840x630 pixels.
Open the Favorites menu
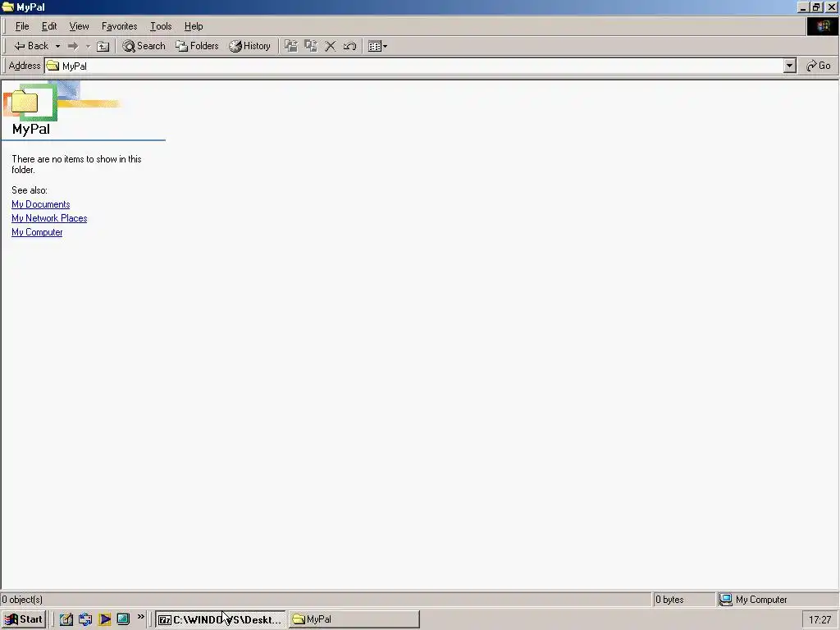pyautogui.click(x=120, y=26)
